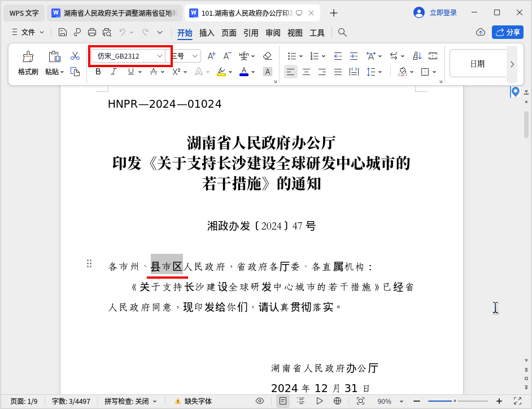
Task: Click the styles gallery next arrow
Action: 512,64
